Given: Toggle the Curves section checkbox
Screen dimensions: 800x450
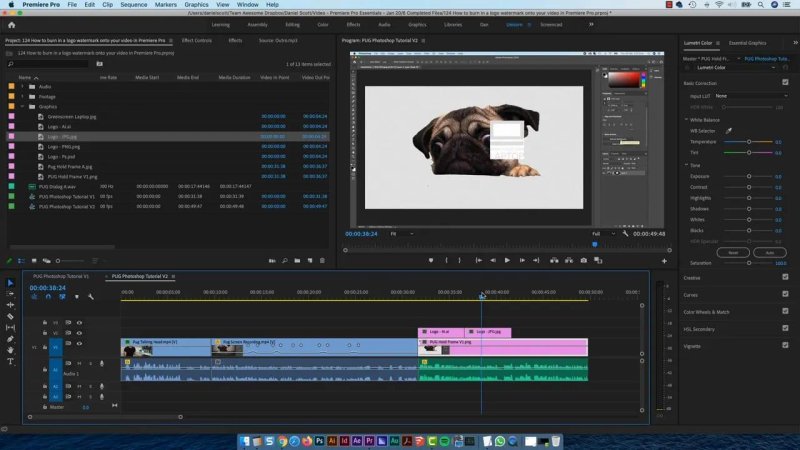Looking at the screenshot, I should [785, 294].
